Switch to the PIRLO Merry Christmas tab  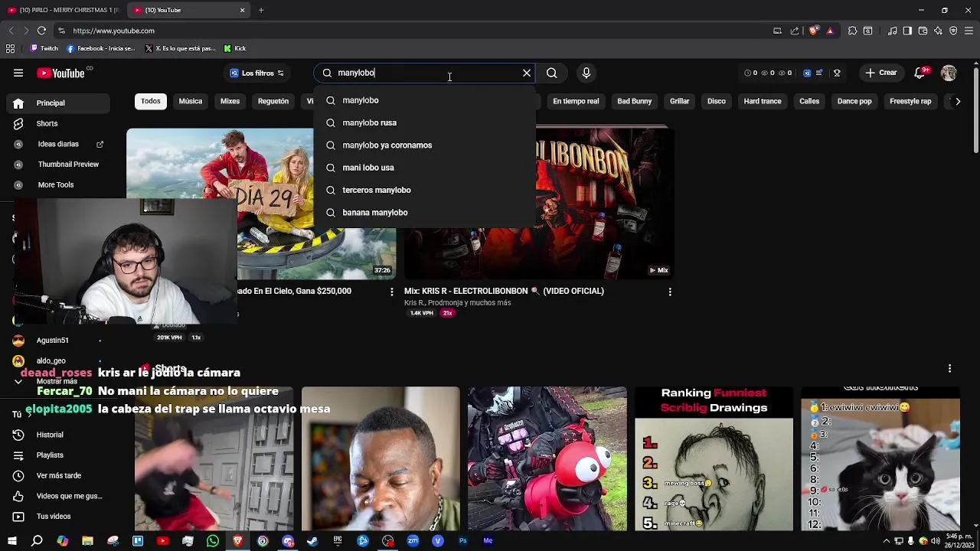tap(64, 10)
